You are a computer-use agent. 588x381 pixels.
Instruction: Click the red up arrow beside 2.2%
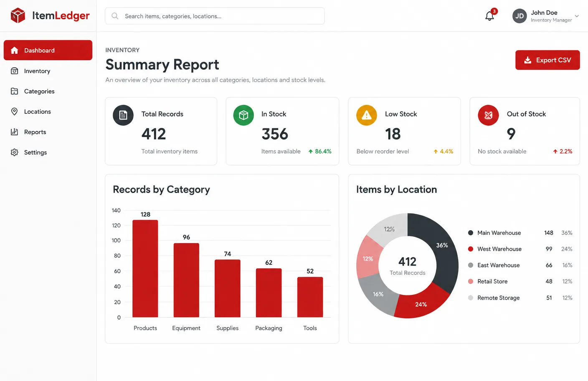click(x=555, y=152)
